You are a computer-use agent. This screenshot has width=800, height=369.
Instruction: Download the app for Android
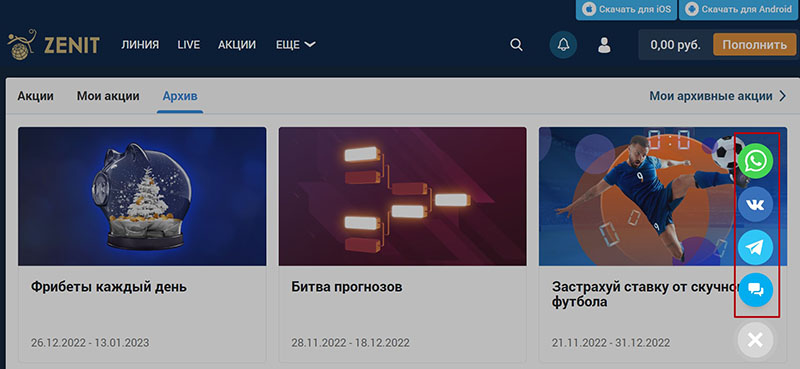coord(739,9)
